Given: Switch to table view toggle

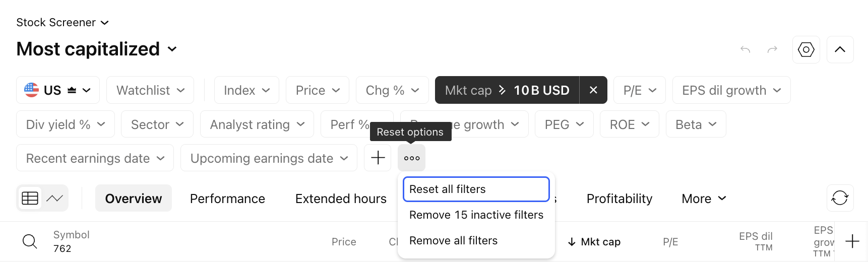Looking at the screenshot, I should 30,198.
